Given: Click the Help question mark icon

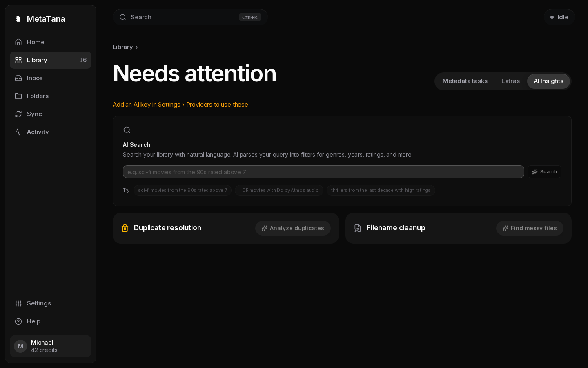Looking at the screenshot, I should pos(18,321).
